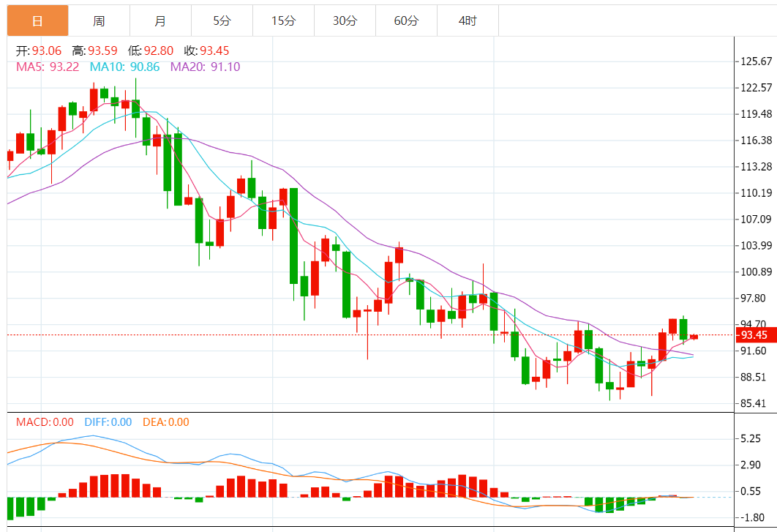Click the DIFF:0.00 label

click(x=108, y=422)
